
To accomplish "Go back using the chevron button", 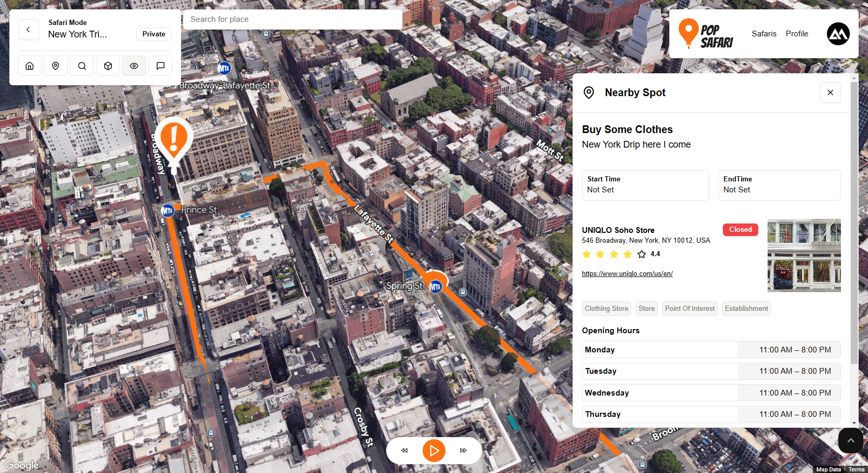I will [x=29, y=30].
